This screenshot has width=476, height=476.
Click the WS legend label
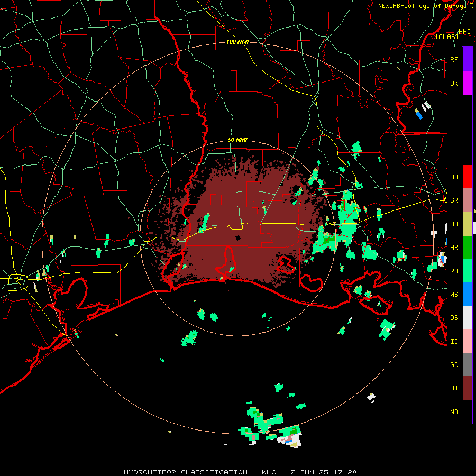[x=454, y=294]
